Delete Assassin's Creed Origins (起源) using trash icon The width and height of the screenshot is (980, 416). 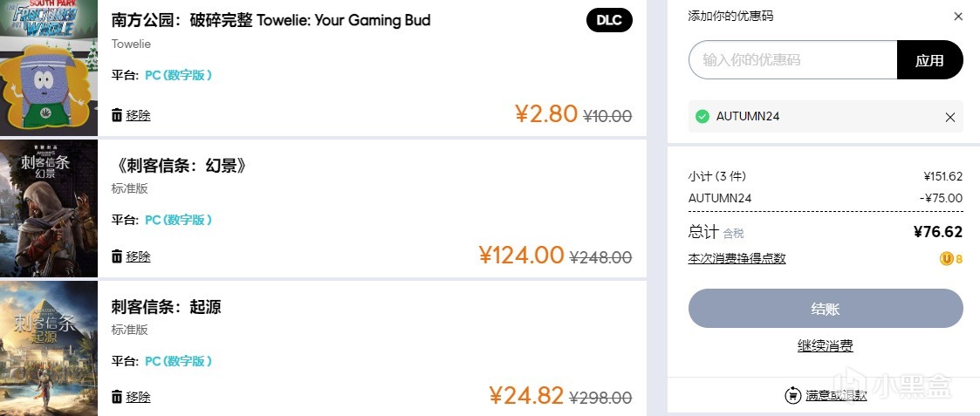point(117,397)
